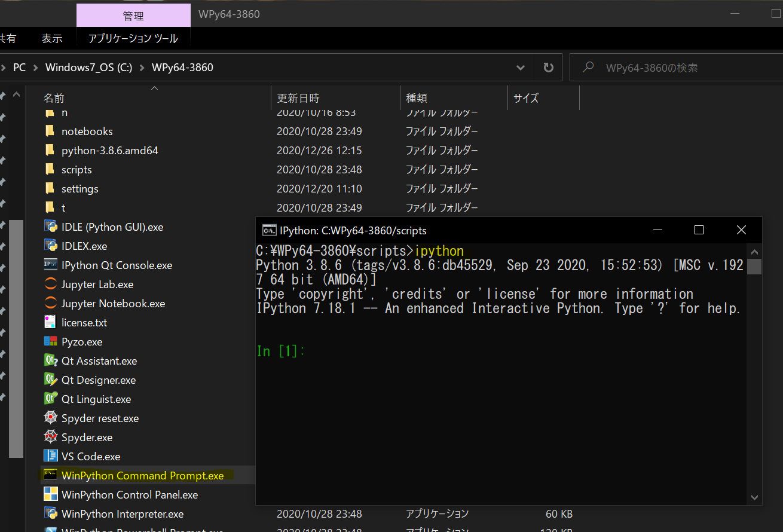Click the refresh button beside address bar
Viewport: 783px width, 532px height.
pyautogui.click(x=548, y=68)
